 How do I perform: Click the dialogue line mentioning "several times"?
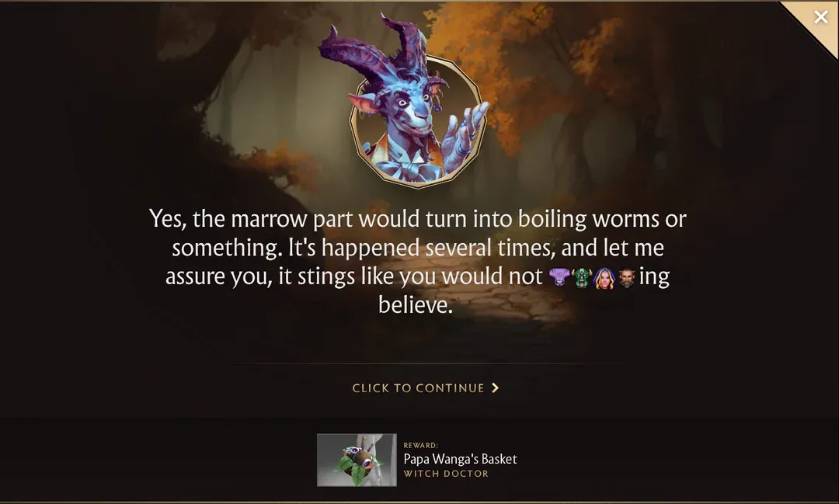[x=417, y=248]
